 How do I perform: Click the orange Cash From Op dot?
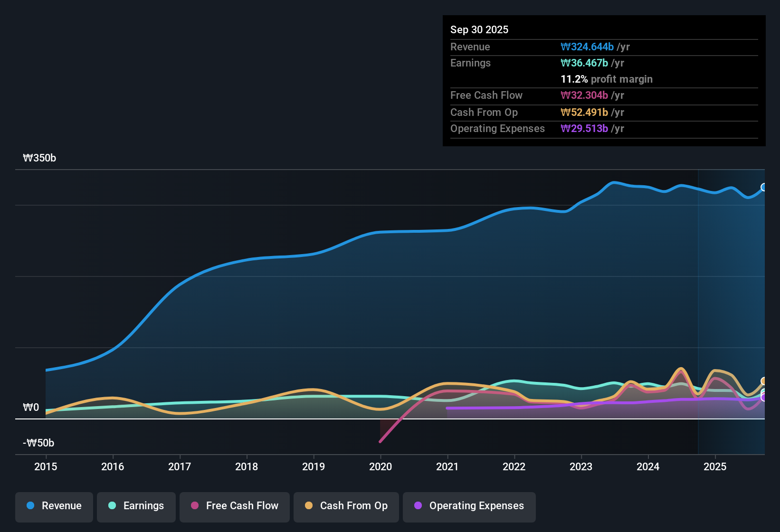pyautogui.click(x=309, y=506)
